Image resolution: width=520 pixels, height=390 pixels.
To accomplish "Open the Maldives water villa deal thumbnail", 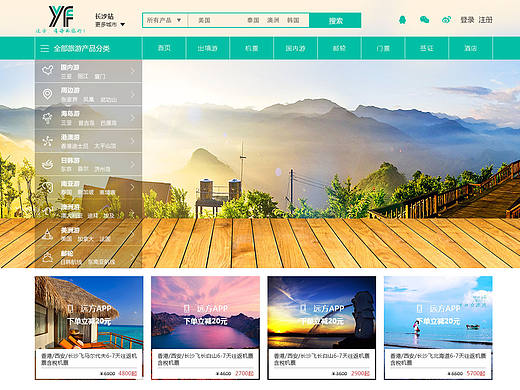I will click(x=89, y=312).
